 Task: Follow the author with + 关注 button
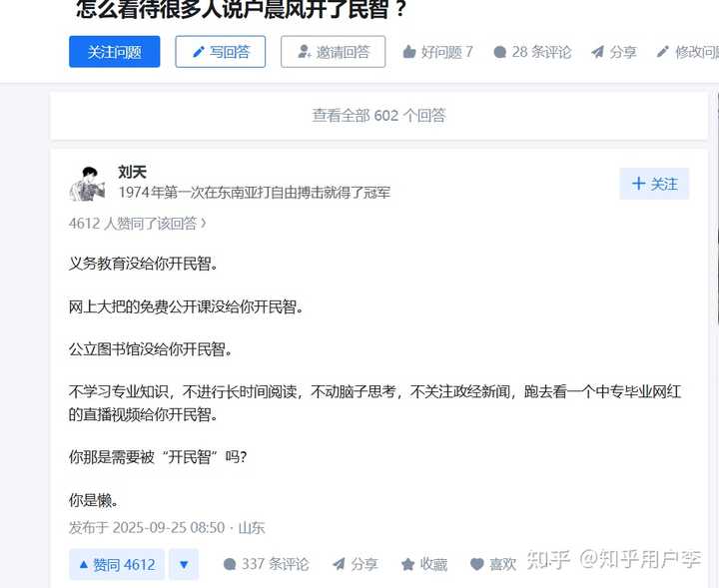(654, 184)
